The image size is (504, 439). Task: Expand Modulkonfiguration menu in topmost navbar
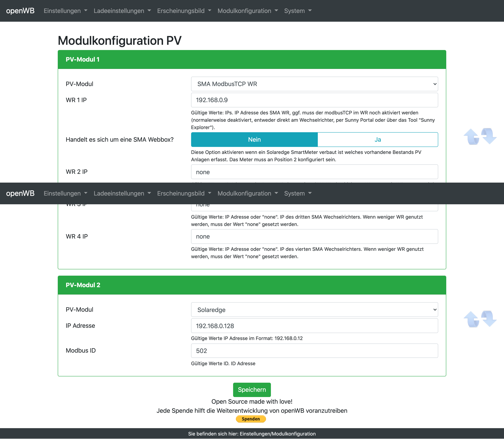click(248, 11)
